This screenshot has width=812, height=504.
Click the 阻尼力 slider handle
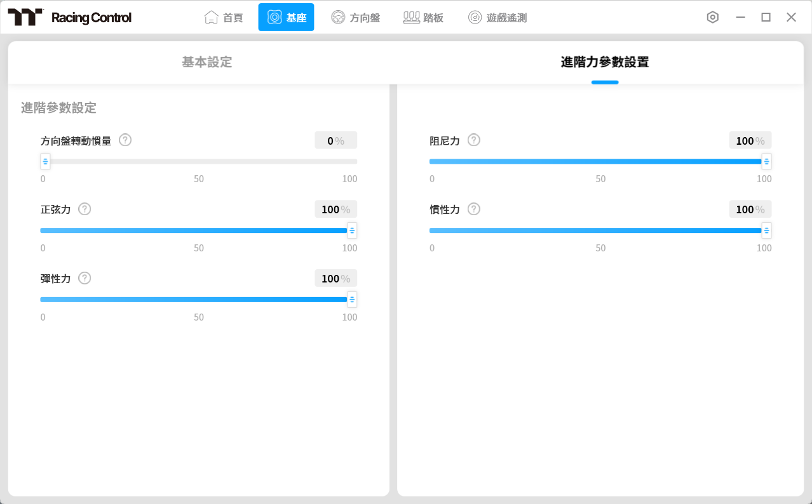pos(766,161)
